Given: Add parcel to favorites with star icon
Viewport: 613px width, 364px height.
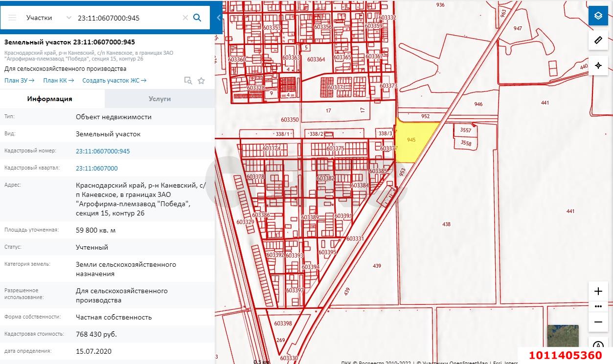Looking at the screenshot, I should coord(202,81).
